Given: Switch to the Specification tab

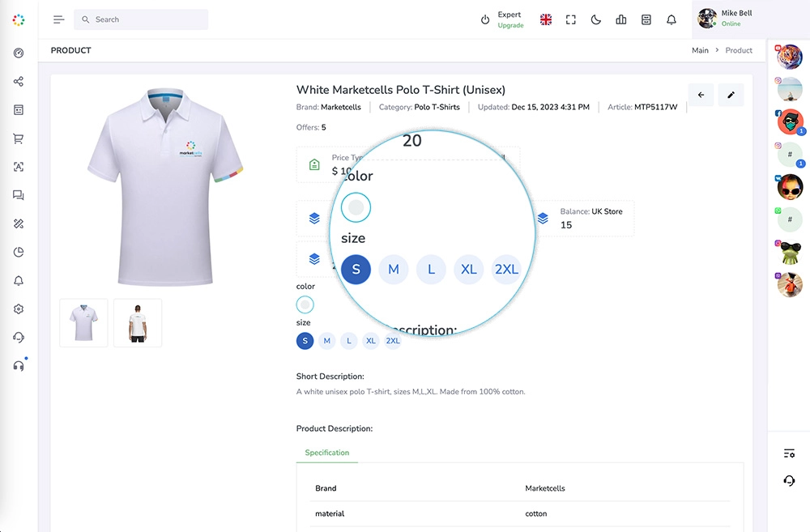Looking at the screenshot, I should point(326,453).
